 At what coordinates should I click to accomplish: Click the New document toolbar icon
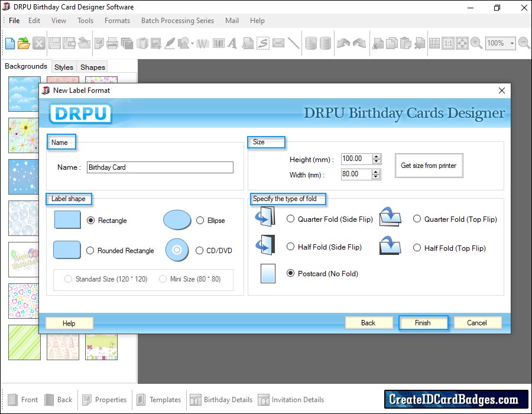10,43
